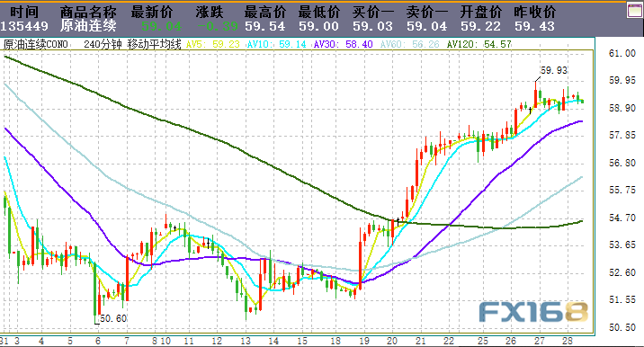Select the AV120 moving average label
644x347 pixels.
pyautogui.click(x=479, y=44)
